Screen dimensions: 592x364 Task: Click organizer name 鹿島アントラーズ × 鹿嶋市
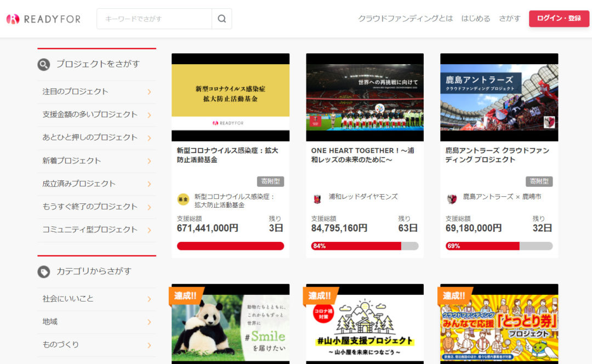502,197
